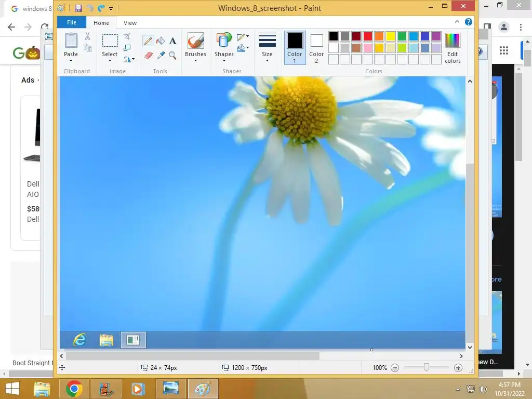Open the File menu tab
Image resolution: width=532 pixels, height=399 pixels.
[x=72, y=22]
